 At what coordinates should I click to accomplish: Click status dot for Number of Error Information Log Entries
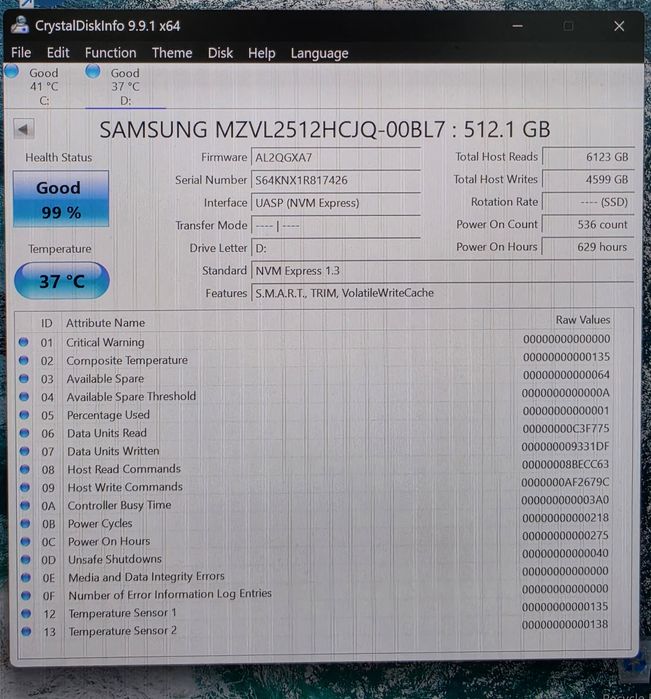click(x=26, y=596)
